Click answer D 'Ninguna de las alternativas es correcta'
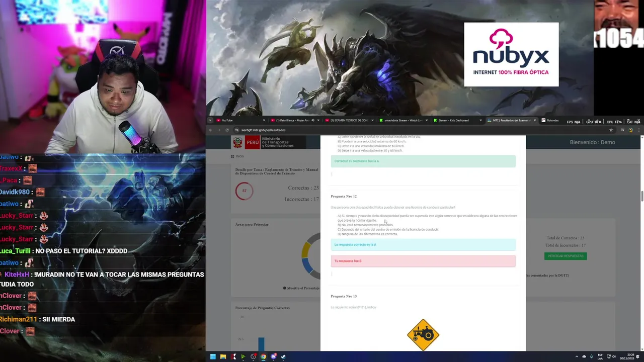The height and width of the screenshot is (362, 644). click(x=367, y=234)
